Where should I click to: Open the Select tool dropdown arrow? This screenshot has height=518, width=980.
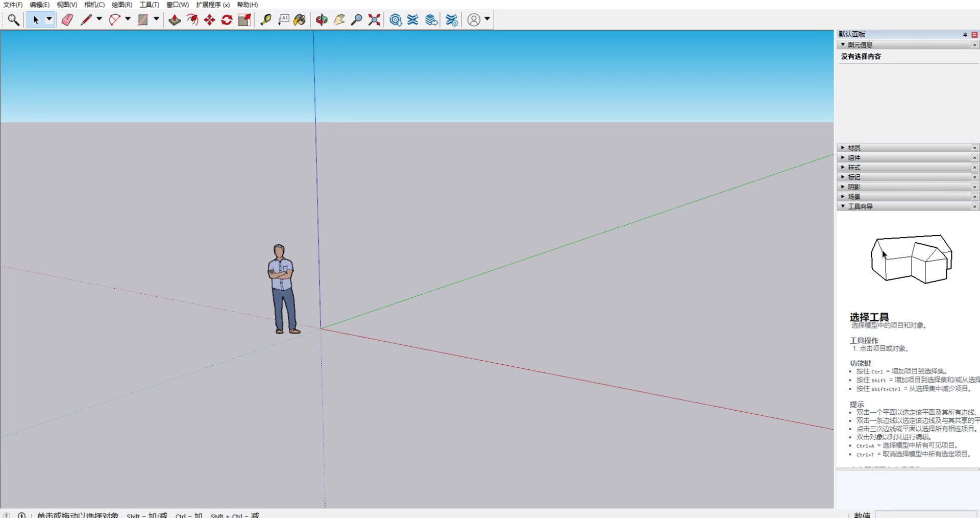click(x=49, y=19)
